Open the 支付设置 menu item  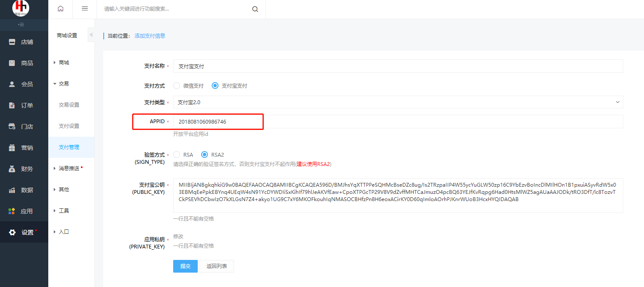pos(69,126)
